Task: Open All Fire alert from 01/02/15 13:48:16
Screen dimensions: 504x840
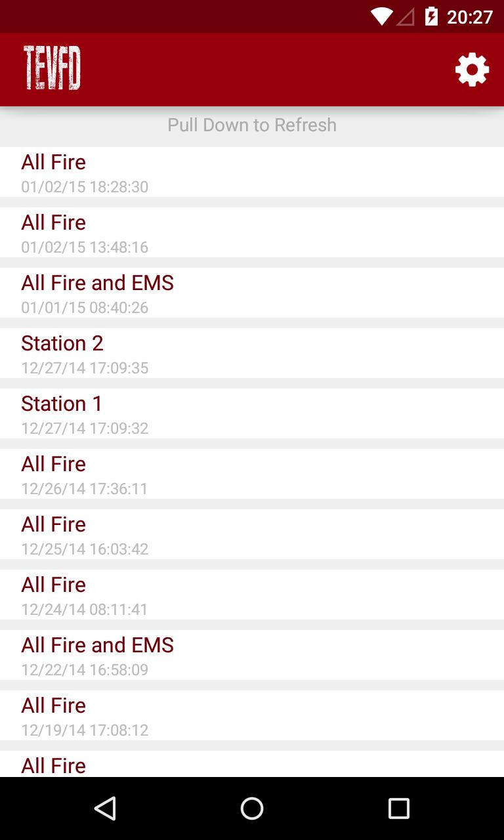Action: pyautogui.click(x=252, y=232)
